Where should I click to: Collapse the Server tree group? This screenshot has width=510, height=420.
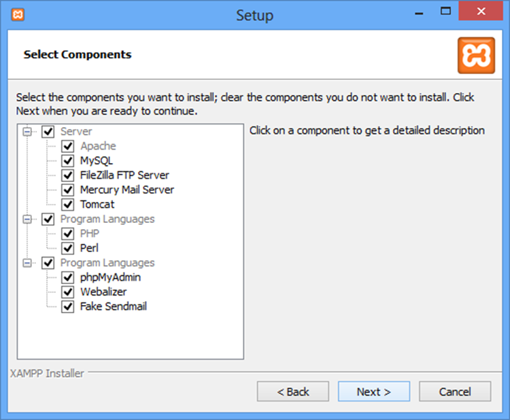point(28,131)
